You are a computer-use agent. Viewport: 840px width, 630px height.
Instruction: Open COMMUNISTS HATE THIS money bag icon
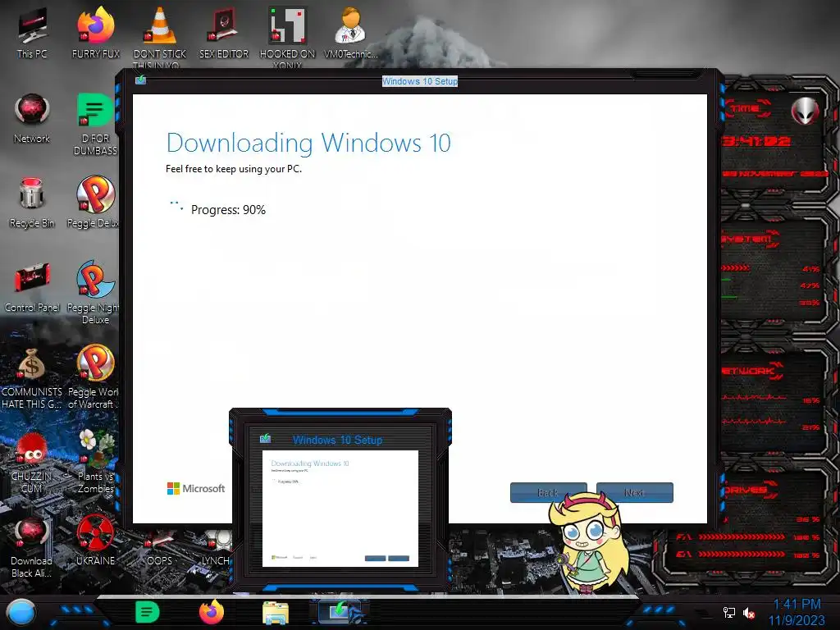coord(32,377)
